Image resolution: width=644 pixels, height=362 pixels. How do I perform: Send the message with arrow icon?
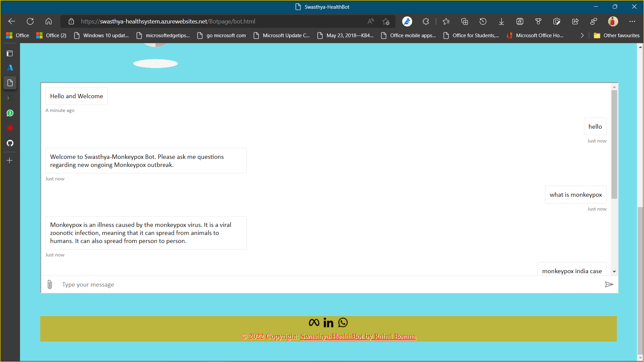tap(609, 285)
